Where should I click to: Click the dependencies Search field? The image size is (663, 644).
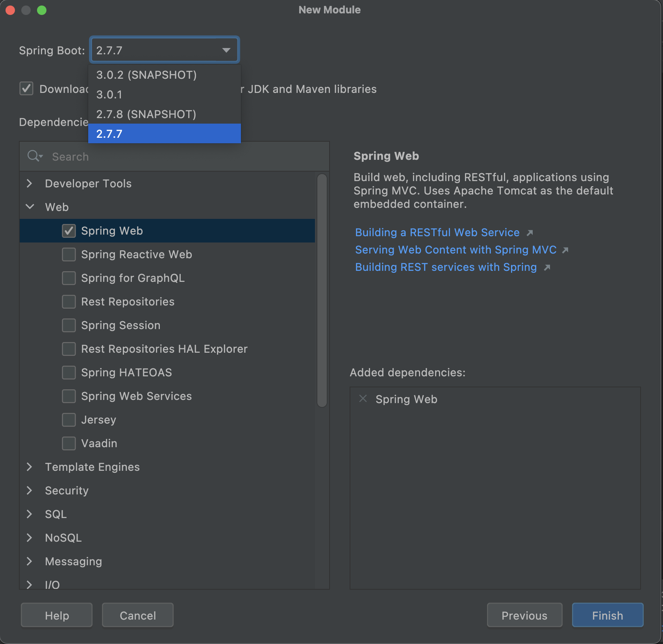pyautogui.click(x=174, y=156)
